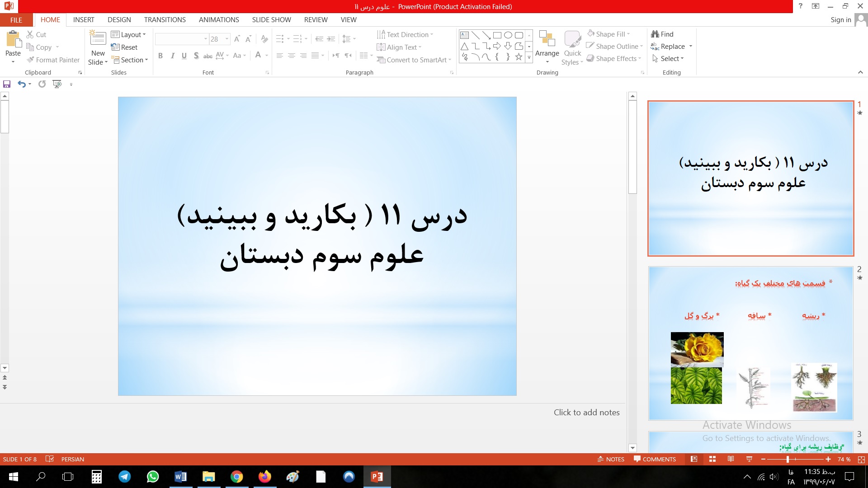Click the zoom slider handle
This screenshot has height=488, width=868.
click(788, 459)
